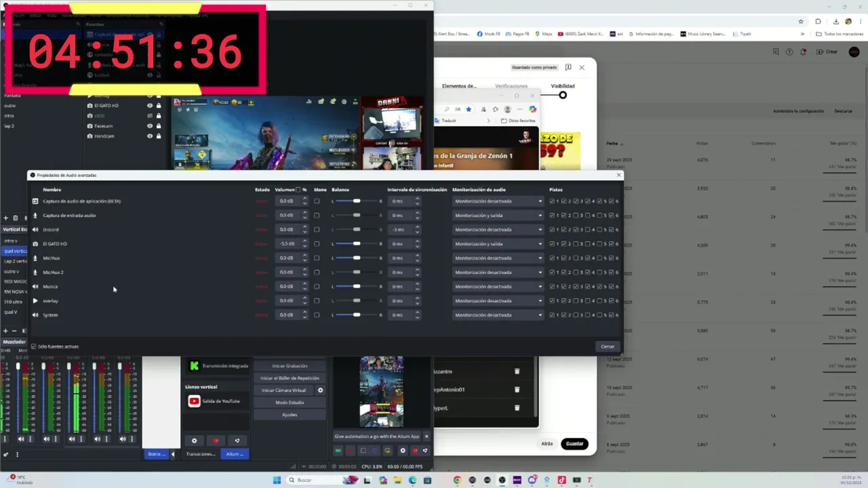This screenshot has width=868, height=488.
Task: Open monitoring dropdown for Captura de entrada audio
Action: [498, 216]
